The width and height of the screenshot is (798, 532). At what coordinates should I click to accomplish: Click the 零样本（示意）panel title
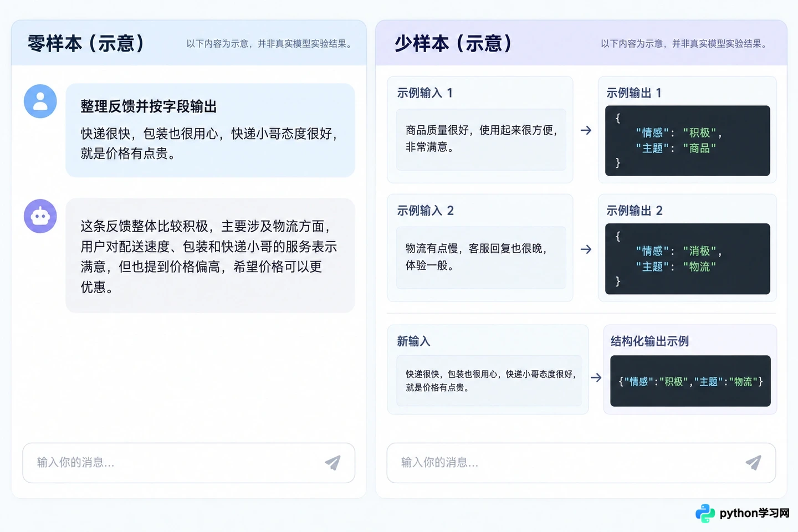(x=87, y=43)
